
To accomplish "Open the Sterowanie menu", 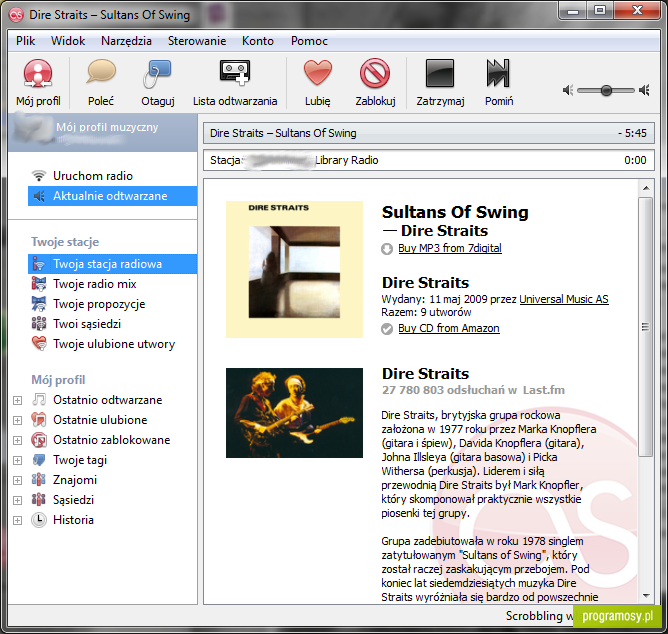I will 197,41.
